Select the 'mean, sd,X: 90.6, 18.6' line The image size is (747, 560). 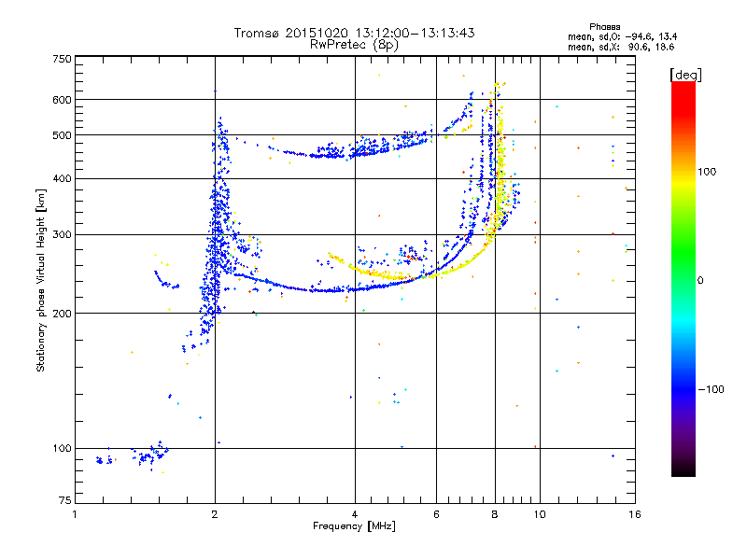(621, 47)
